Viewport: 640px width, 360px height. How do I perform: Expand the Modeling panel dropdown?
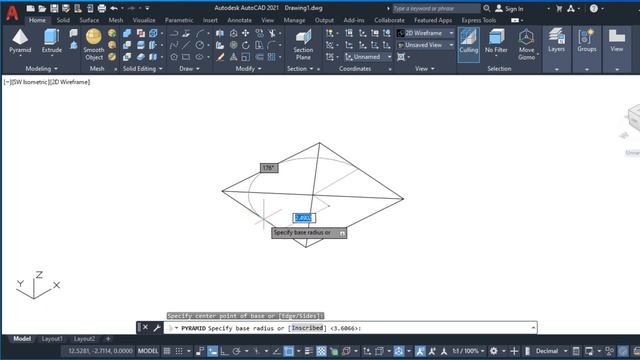(42, 69)
